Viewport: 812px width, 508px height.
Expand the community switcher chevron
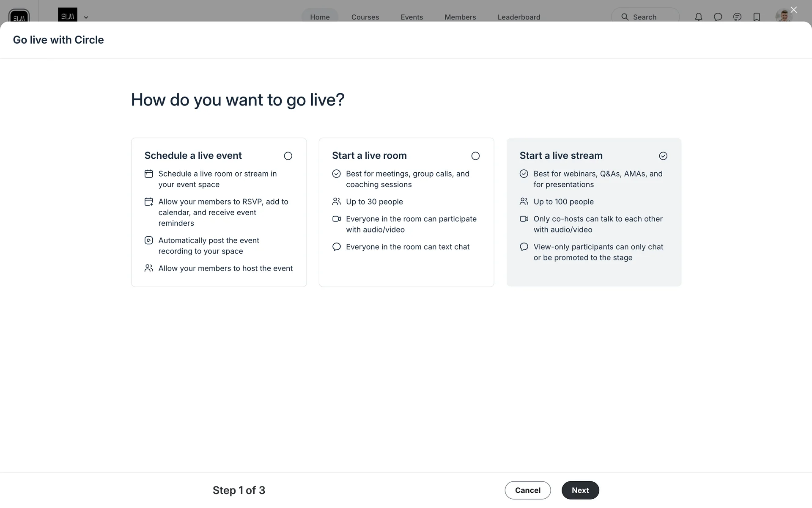86,17
